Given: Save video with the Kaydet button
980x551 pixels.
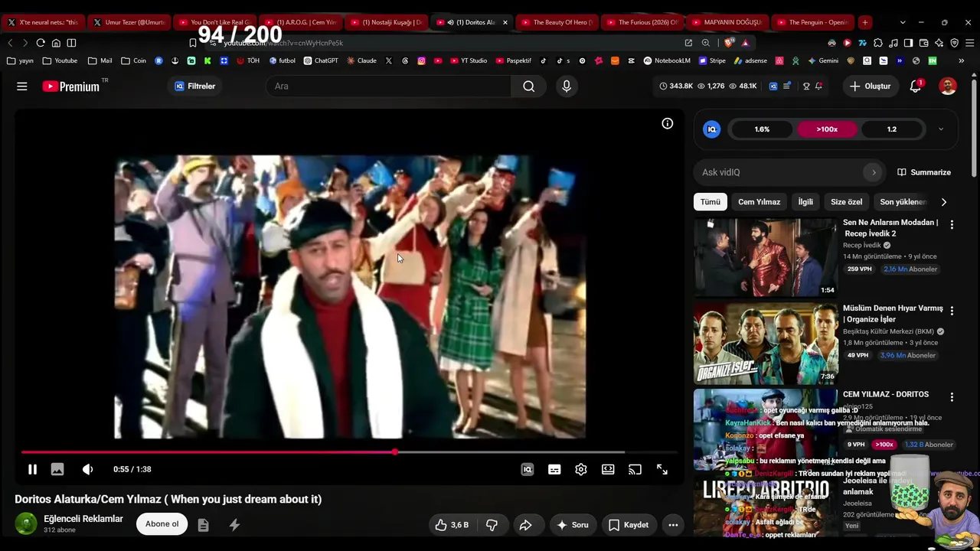Looking at the screenshot, I should click(629, 525).
